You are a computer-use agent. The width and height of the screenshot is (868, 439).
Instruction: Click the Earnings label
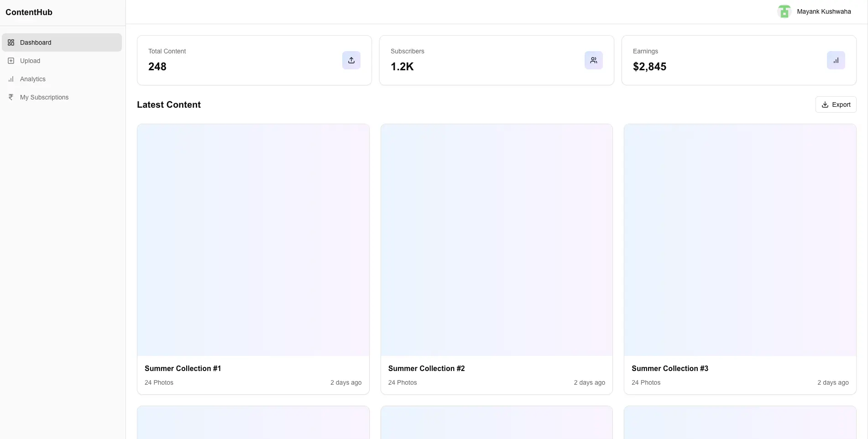tap(645, 51)
